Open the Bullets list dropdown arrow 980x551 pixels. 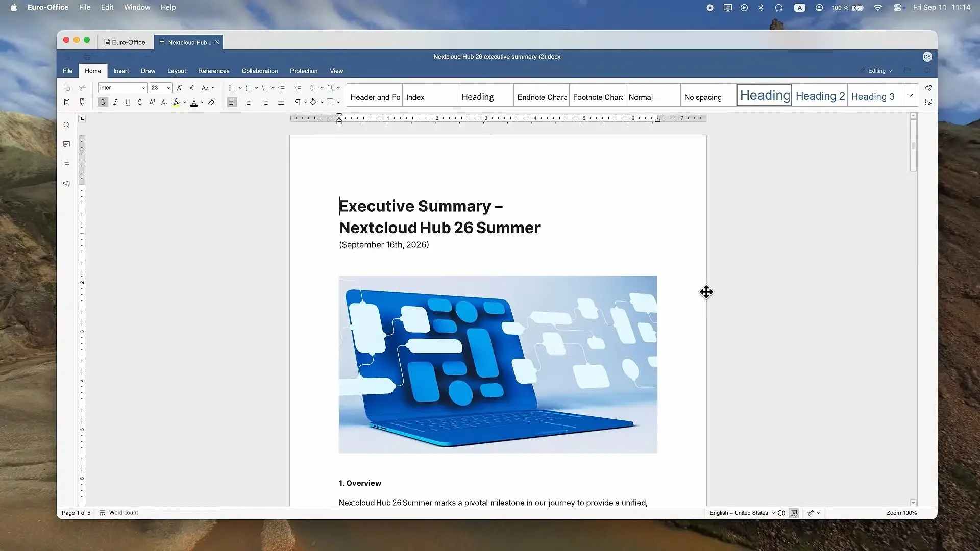click(240, 88)
